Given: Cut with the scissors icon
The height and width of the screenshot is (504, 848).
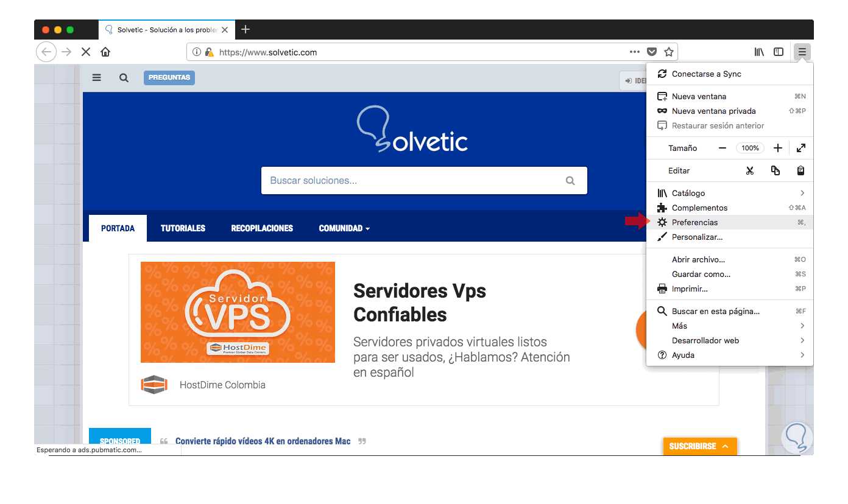Looking at the screenshot, I should tap(749, 170).
